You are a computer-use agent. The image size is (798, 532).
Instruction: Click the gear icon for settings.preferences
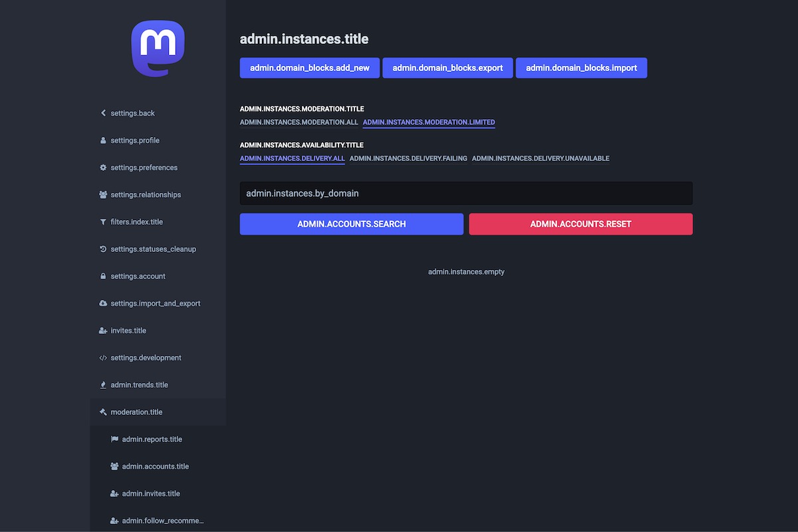coord(103,168)
